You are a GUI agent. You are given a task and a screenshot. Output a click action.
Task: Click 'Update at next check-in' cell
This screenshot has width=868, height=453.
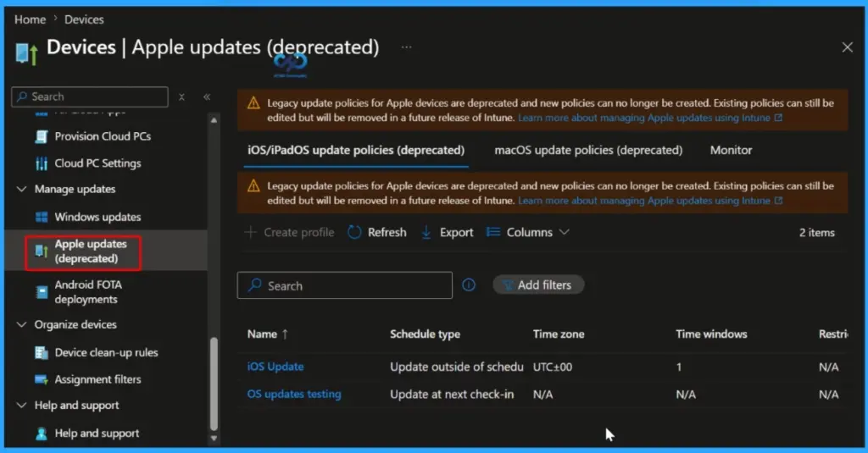[452, 395]
